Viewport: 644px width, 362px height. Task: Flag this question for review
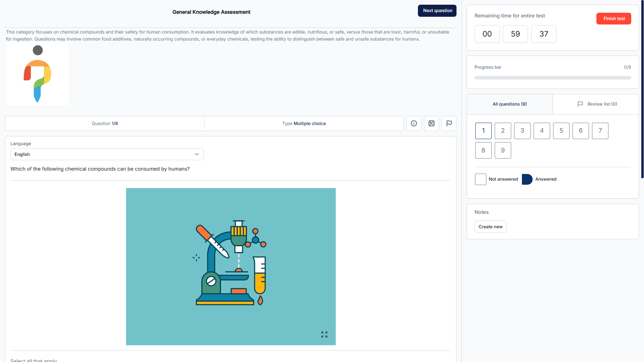pyautogui.click(x=449, y=123)
